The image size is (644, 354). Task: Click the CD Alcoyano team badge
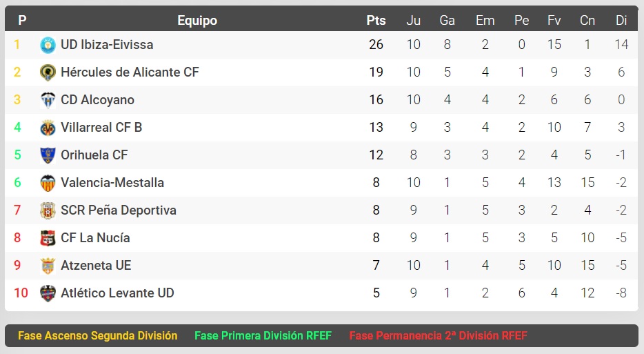(48, 100)
